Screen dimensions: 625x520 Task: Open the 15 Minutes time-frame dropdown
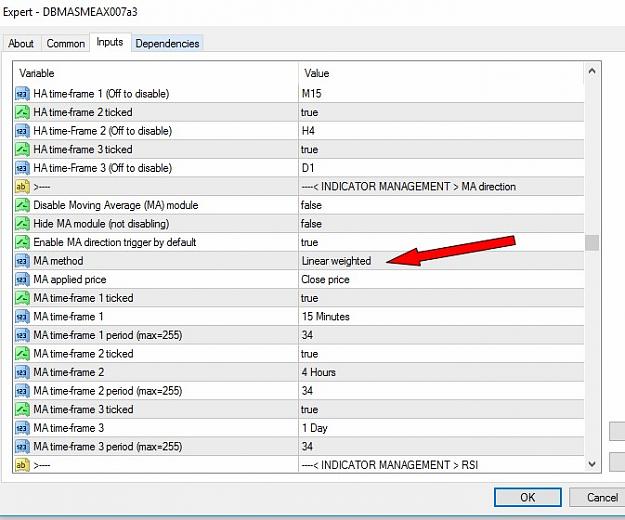[x=325, y=316]
